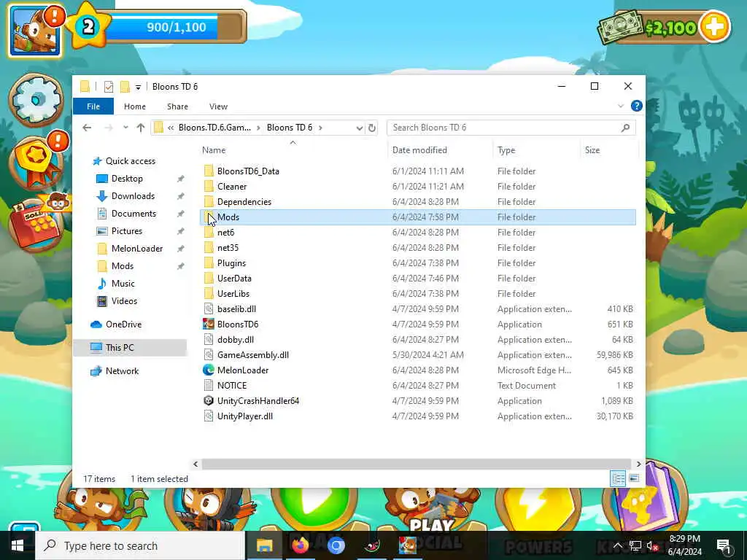Open the Recent locations dropdown
Image resolution: width=747 pixels, height=560 pixels.
point(125,128)
